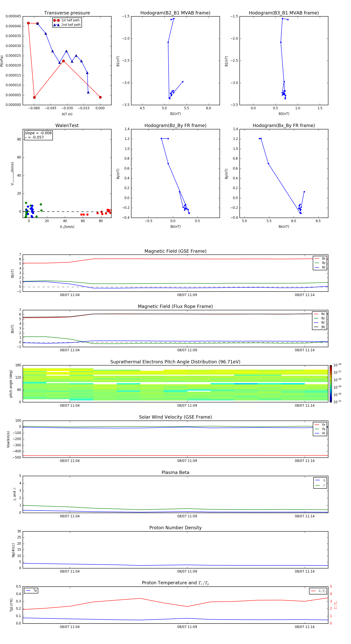
Task: Select the '2nd half path' legend entry
Action: click(x=67, y=25)
